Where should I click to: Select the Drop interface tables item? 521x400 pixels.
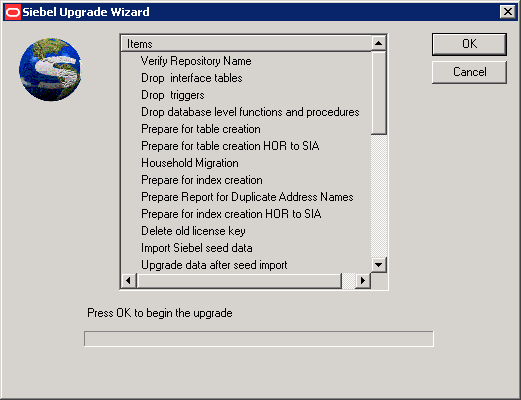coord(192,78)
